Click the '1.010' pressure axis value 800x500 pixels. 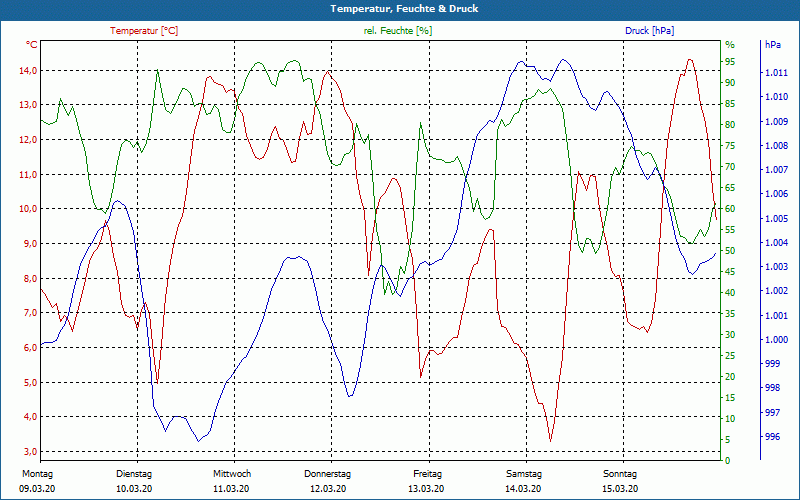point(776,97)
